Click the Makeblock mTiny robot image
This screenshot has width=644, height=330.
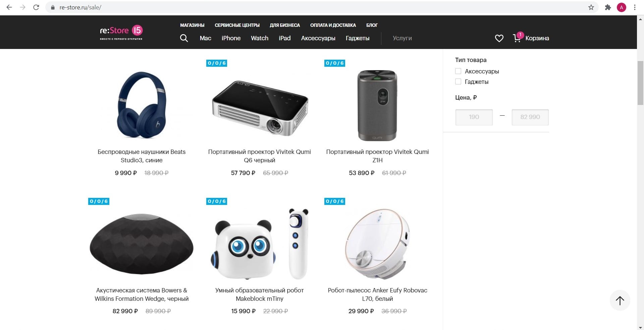point(260,244)
